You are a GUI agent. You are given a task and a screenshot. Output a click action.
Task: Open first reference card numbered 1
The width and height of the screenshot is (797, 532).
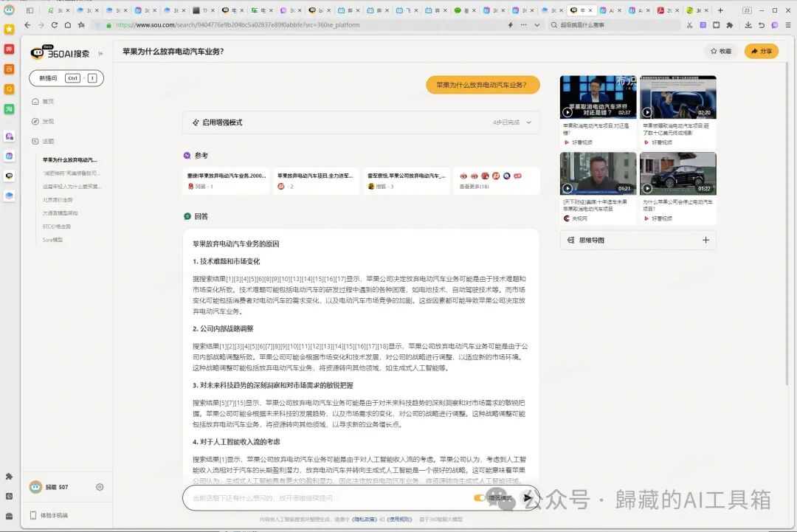click(227, 181)
